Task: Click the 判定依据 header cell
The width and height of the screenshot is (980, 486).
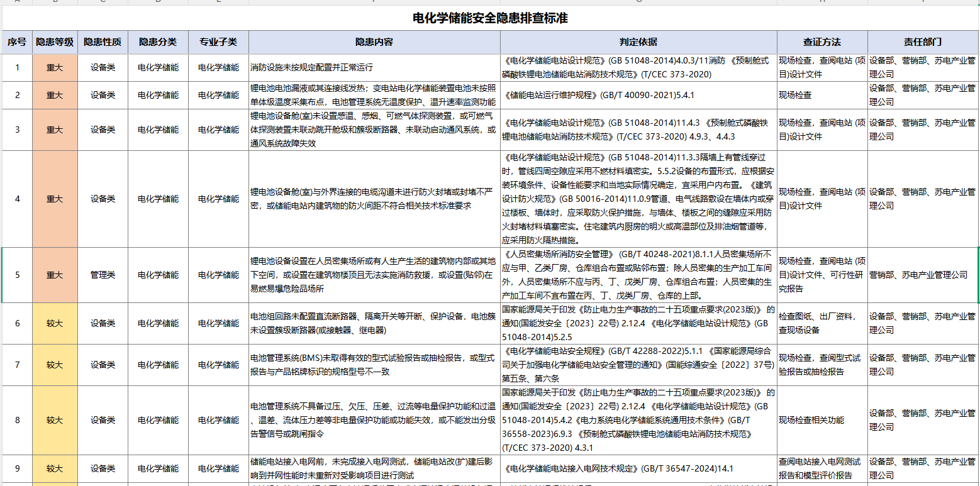Action: (x=638, y=42)
